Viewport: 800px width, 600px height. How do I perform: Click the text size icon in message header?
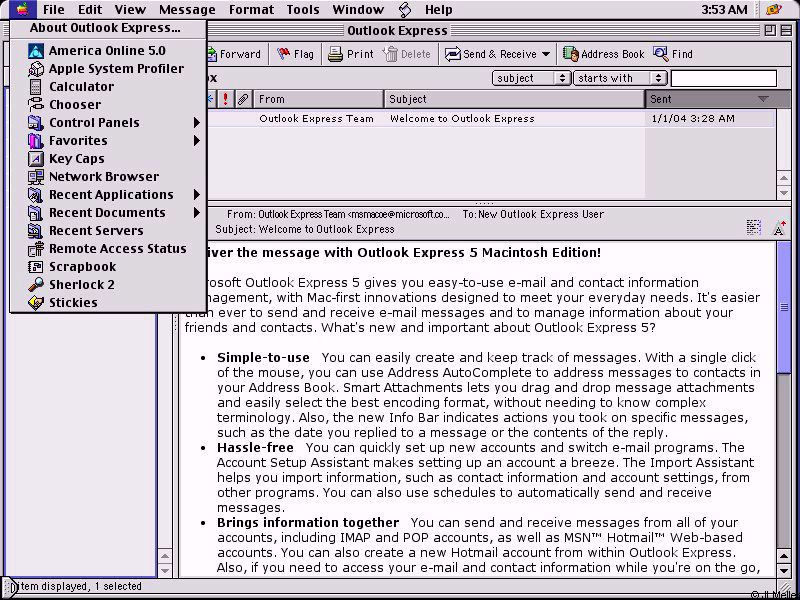click(779, 228)
